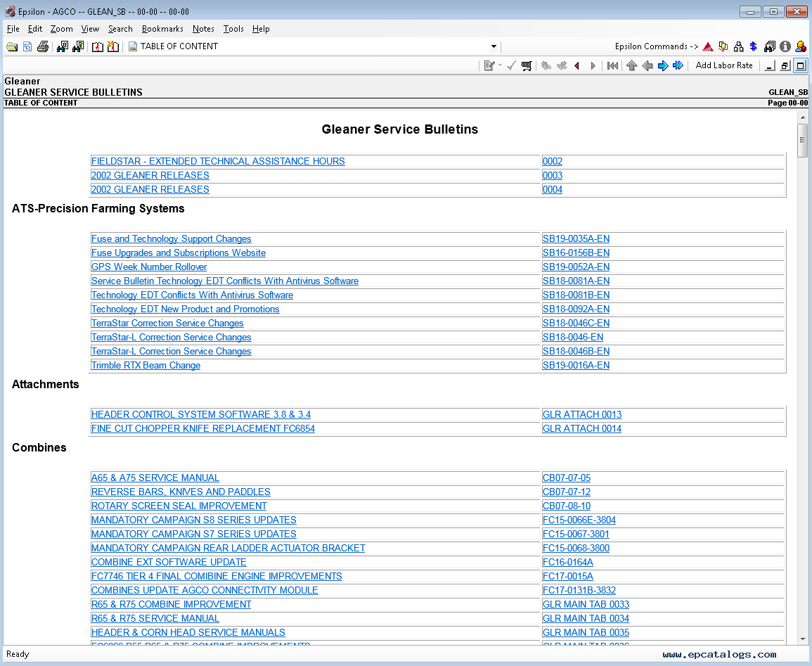
Task: Click the notepad with pencil icon
Action: pyautogui.click(x=489, y=66)
